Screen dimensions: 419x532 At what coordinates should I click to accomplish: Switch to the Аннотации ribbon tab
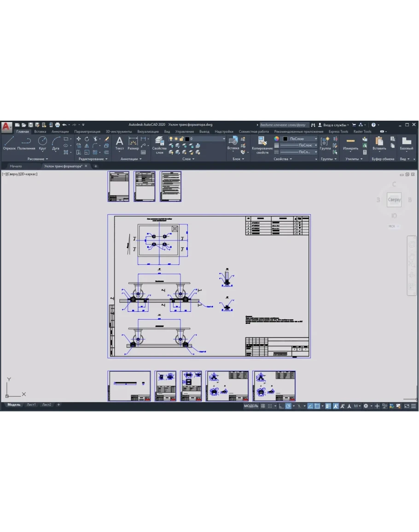pyautogui.click(x=60, y=131)
